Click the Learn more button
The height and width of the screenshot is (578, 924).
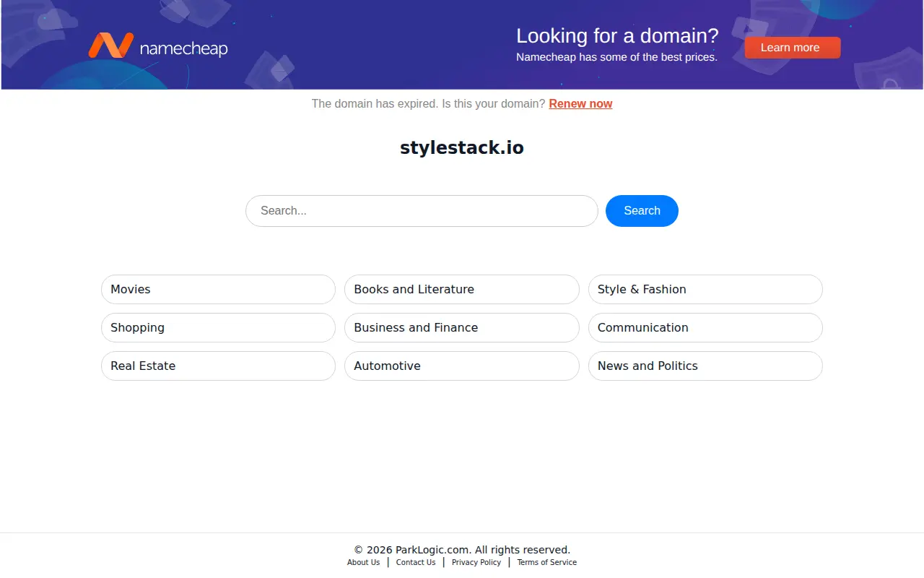click(793, 48)
